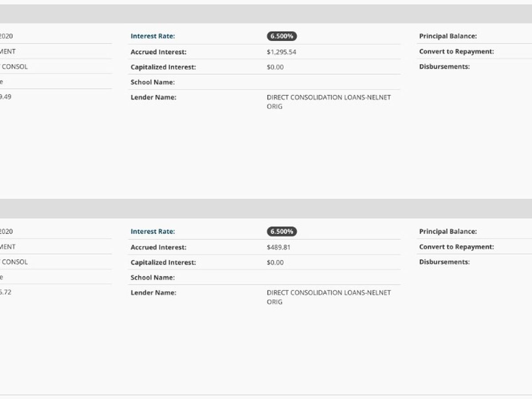Open the Interest Rate link above $489.81 accrued interest

click(x=153, y=231)
